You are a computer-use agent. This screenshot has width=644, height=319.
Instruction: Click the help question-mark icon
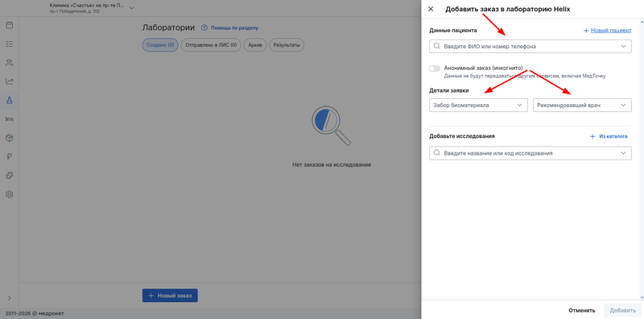204,28
